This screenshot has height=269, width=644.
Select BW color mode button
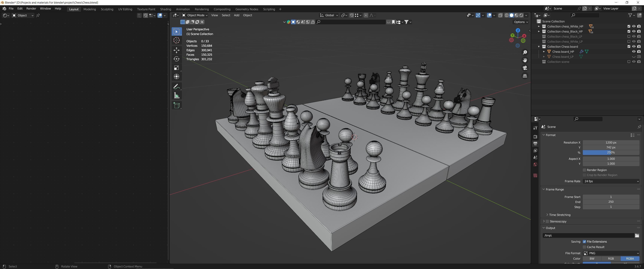coord(592,259)
